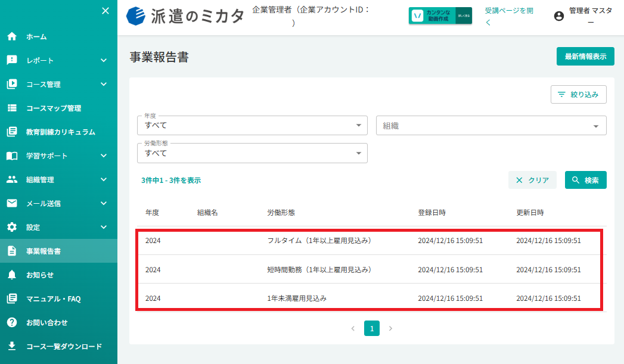
Task: Click the account avatar icon beside 管理者 マスター
Action: (x=558, y=16)
